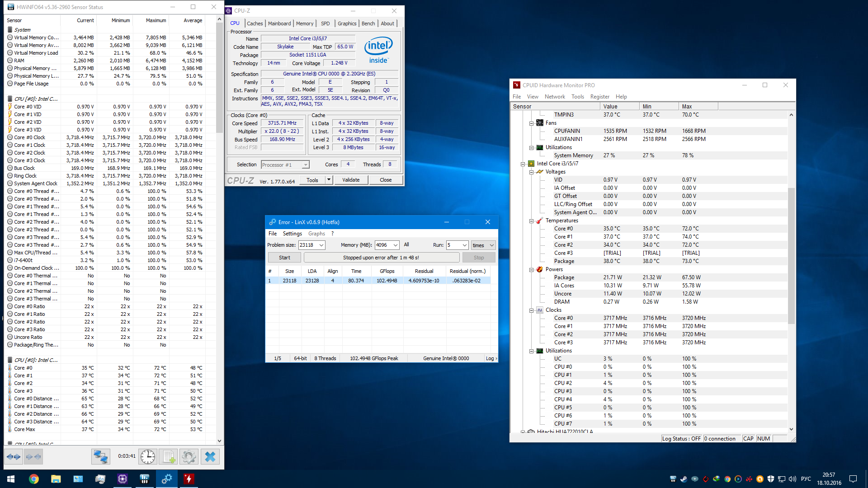Select the Graphs menu in LinX
This screenshot has height=488, width=868.
pyautogui.click(x=316, y=234)
